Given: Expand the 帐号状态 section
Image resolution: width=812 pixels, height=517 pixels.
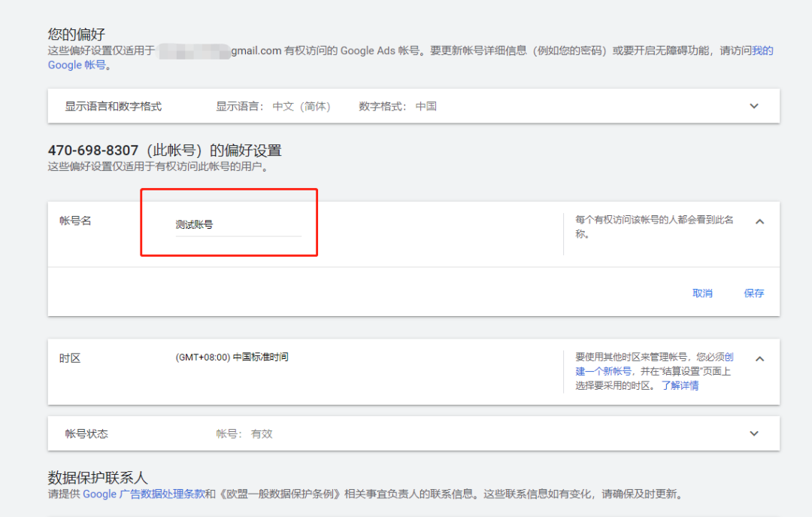Looking at the screenshot, I should coord(754,433).
